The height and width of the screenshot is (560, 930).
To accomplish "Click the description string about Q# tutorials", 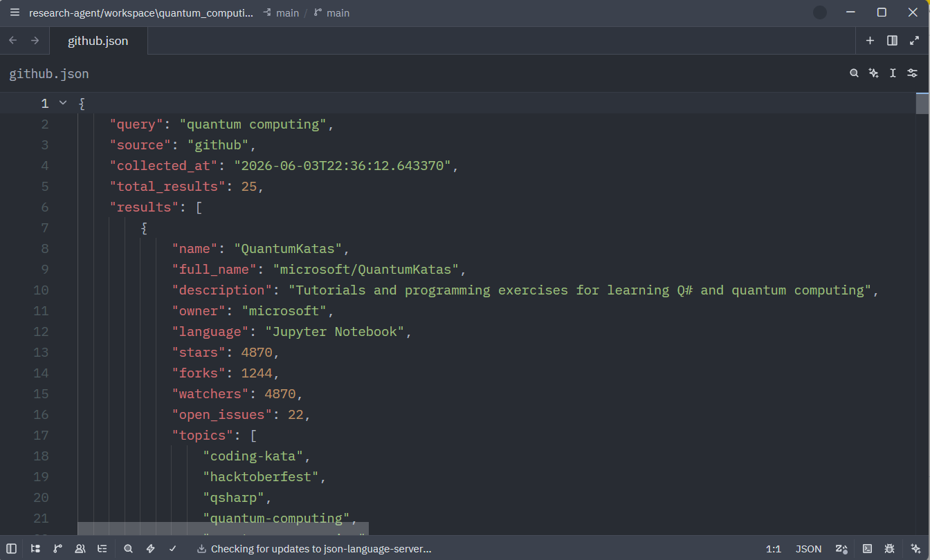I will click(x=581, y=290).
